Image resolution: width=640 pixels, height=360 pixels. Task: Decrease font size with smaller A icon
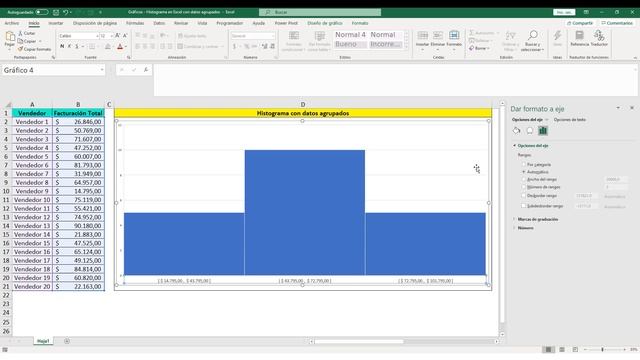tap(125, 36)
